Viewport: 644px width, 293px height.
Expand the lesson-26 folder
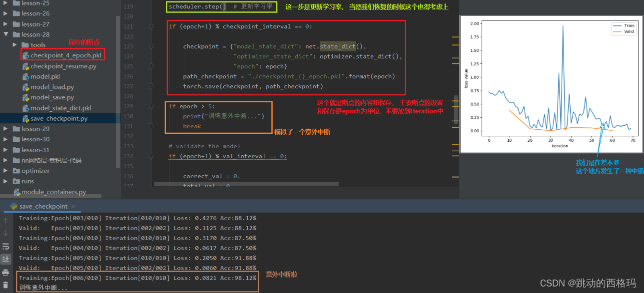[x=5, y=13]
